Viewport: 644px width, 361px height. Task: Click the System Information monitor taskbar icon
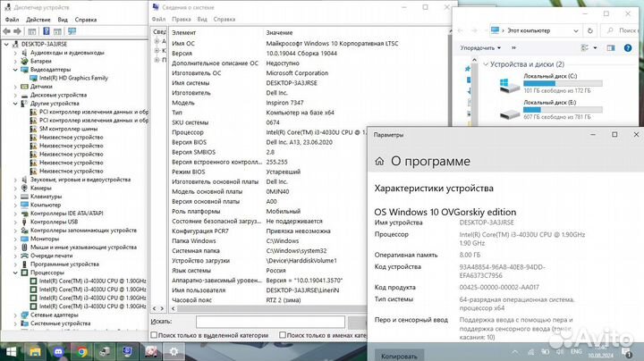(x=128, y=351)
